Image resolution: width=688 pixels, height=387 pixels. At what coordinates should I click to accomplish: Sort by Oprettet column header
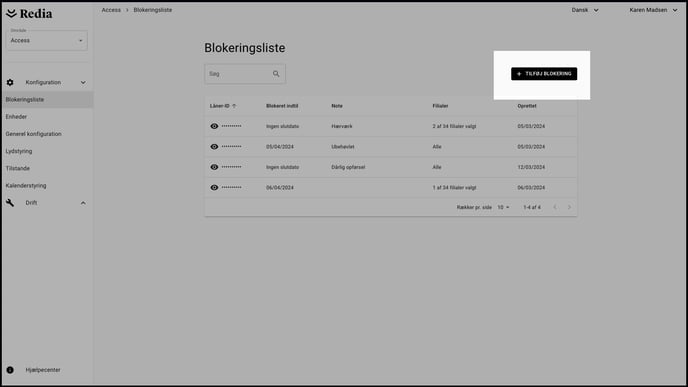click(x=527, y=106)
